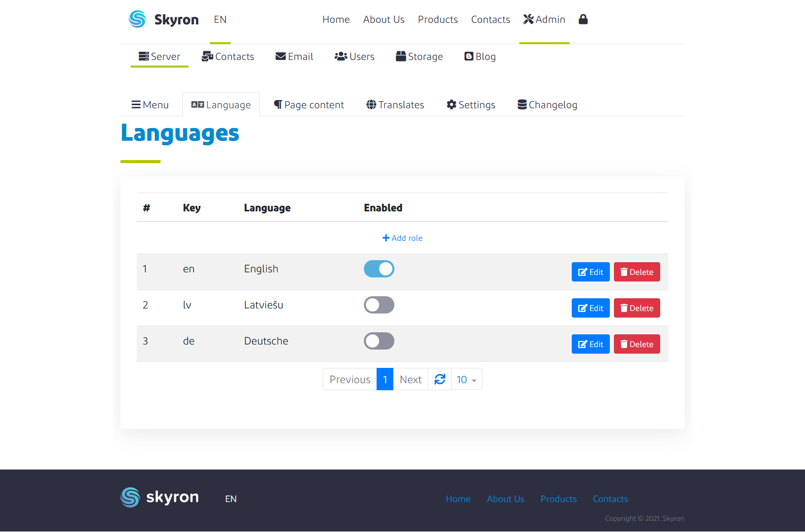This screenshot has width=805, height=532.
Task: Click the database icon for Changelog
Action: tap(522, 105)
